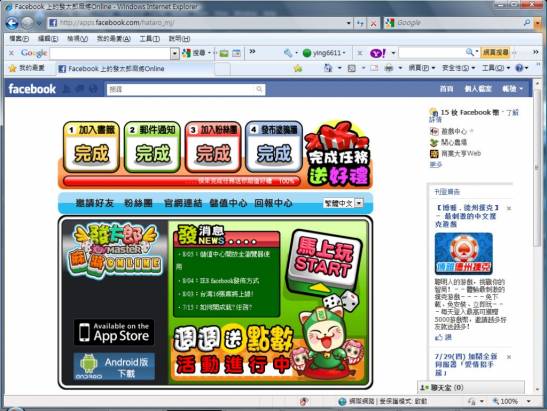
Task: Click the Facebook search input field
Action: point(186,89)
